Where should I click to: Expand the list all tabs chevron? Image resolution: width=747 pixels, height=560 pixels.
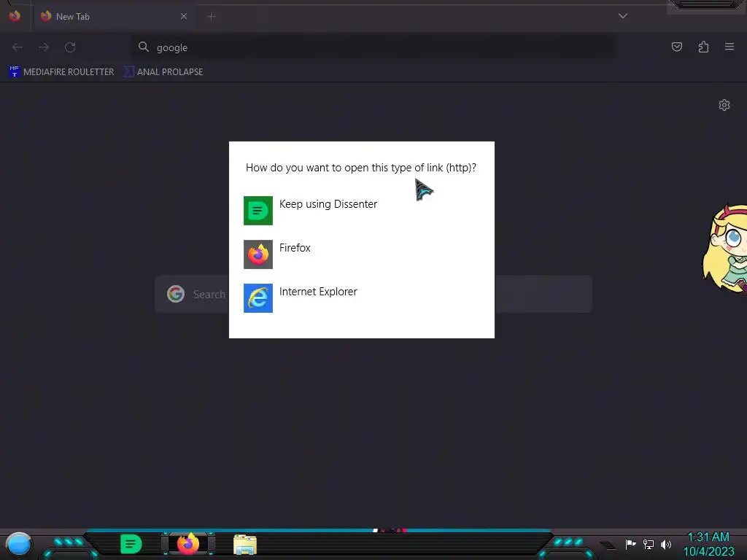(623, 16)
